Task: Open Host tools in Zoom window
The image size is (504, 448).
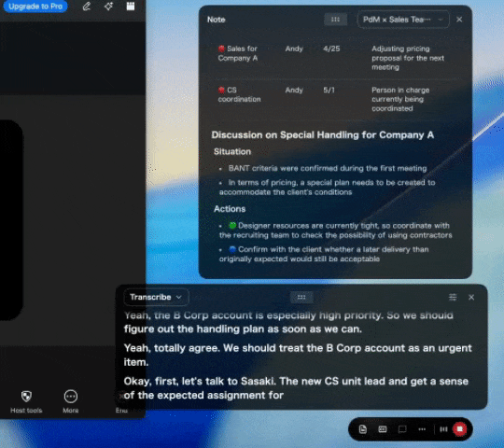Action: 26,401
